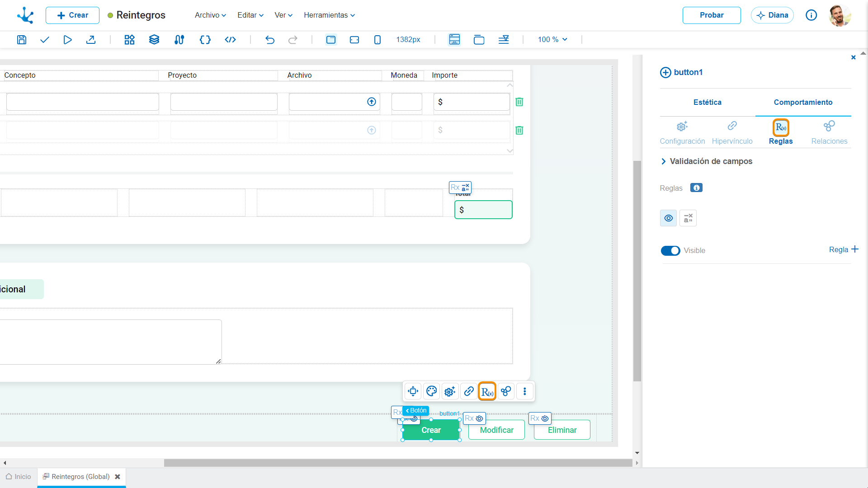Image resolution: width=868 pixels, height=488 pixels.
Task: Select the mobile device view icon
Action: [x=377, y=40]
